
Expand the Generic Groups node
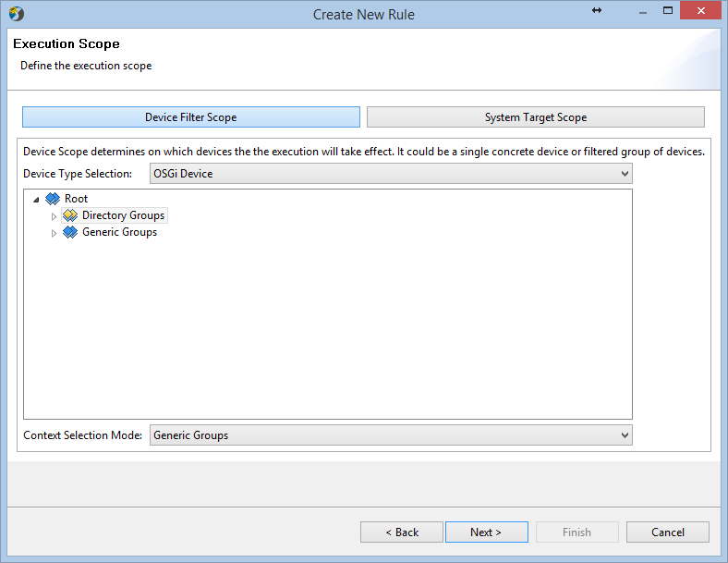coord(54,233)
